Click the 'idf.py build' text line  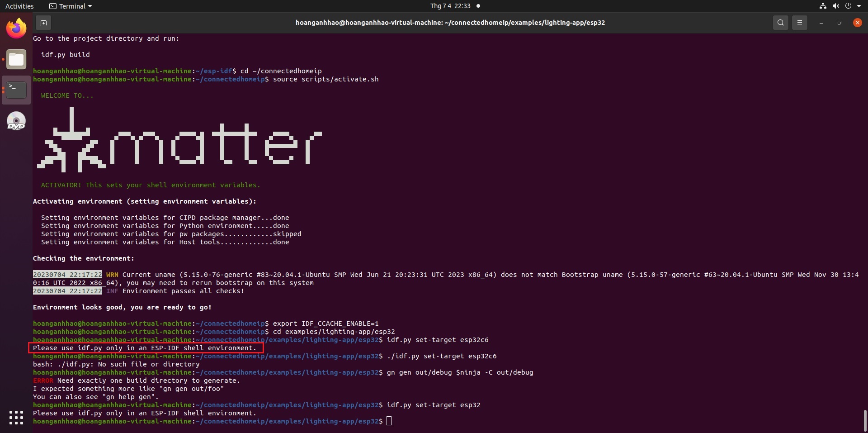coord(66,55)
